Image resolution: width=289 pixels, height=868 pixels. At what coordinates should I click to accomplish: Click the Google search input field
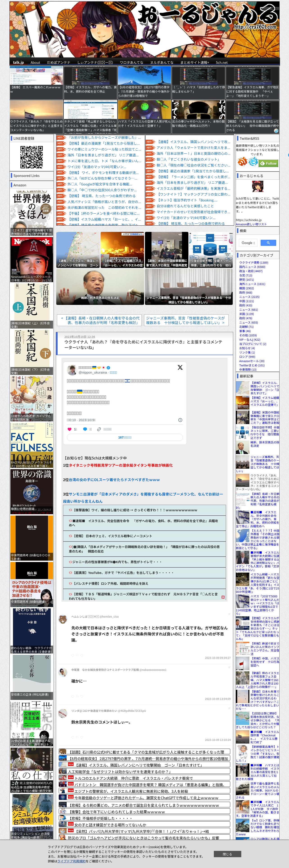249,243
